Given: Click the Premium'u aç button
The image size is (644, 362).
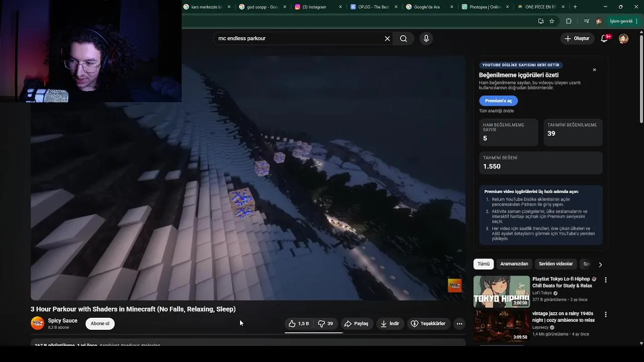Looking at the screenshot, I should coord(499,101).
